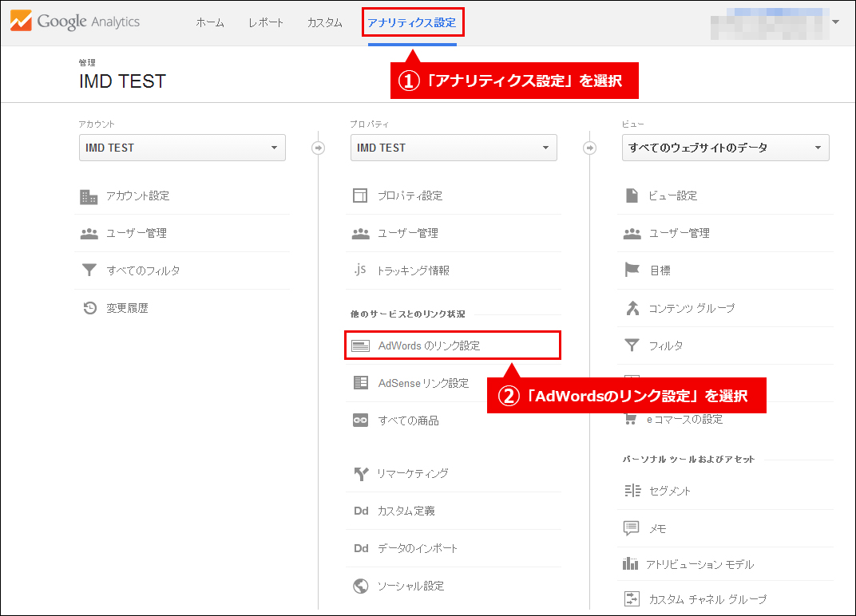Click the セグメント icon
The width and height of the screenshot is (856, 616).
632,491
